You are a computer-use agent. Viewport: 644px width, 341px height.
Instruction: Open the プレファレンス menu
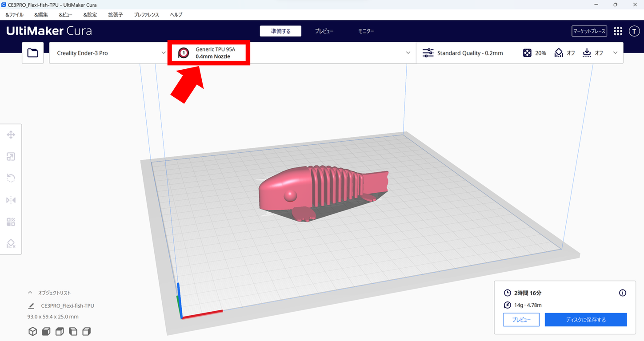(x=146, y=15)
